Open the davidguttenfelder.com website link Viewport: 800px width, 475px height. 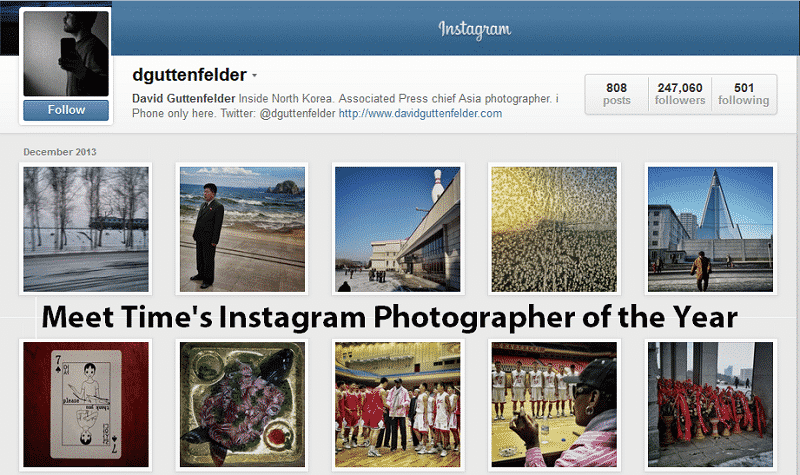tap(420, 113)
